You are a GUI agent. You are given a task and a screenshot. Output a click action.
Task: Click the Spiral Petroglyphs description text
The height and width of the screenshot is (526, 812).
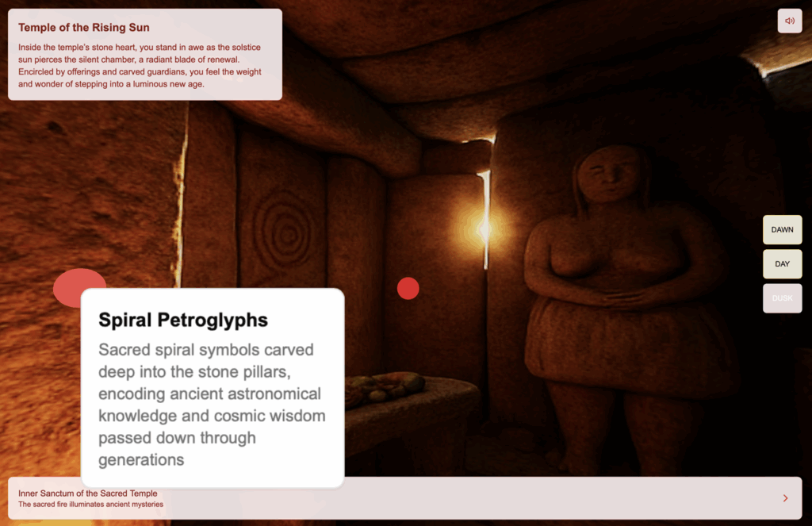(212, 405)
